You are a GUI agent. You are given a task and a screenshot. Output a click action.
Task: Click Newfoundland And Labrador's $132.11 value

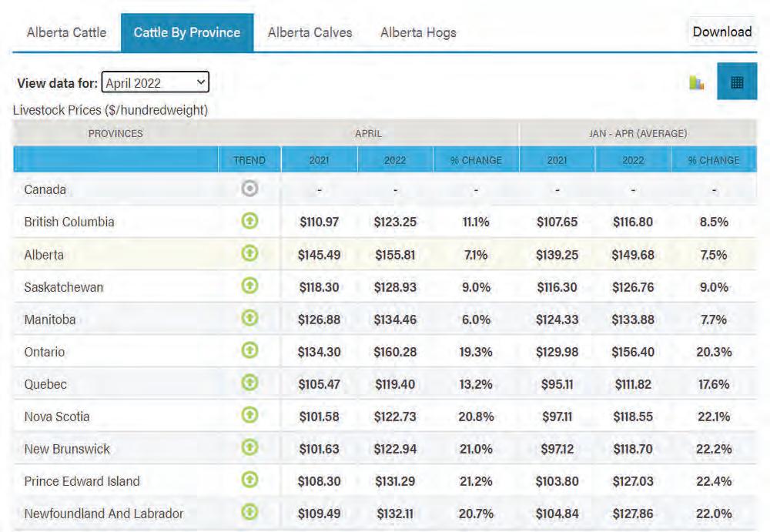tap(395, 514)
